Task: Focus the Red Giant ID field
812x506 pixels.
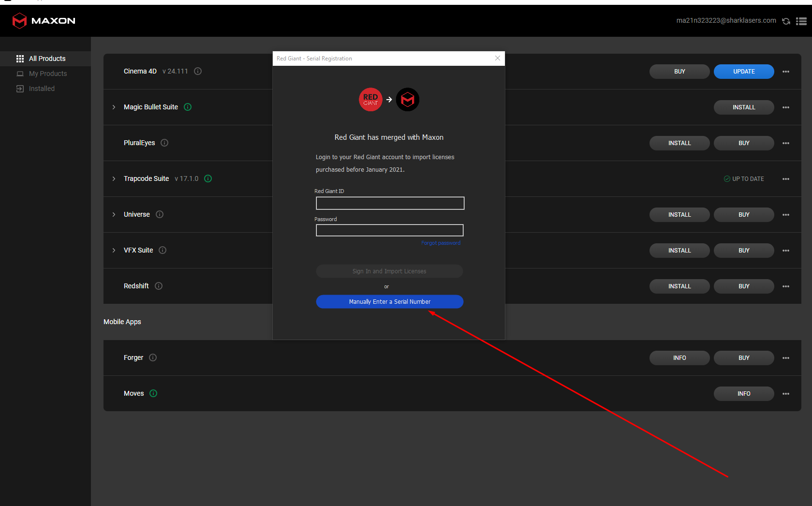Action: (x=390, y=203)
